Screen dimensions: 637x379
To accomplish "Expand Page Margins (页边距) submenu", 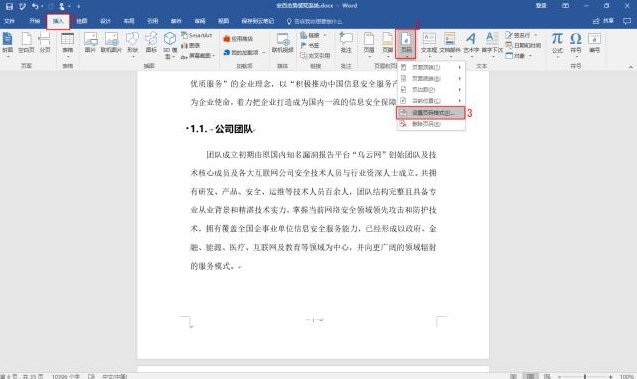I will point(431,89).
